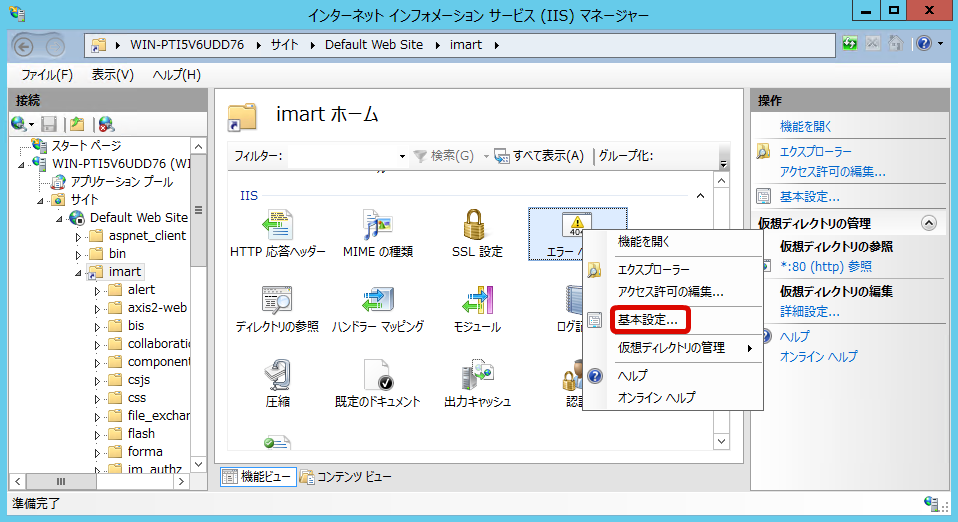Click the エクスプローラー icon in 操作 pane
958x522 pixels.
click(763, 151)
